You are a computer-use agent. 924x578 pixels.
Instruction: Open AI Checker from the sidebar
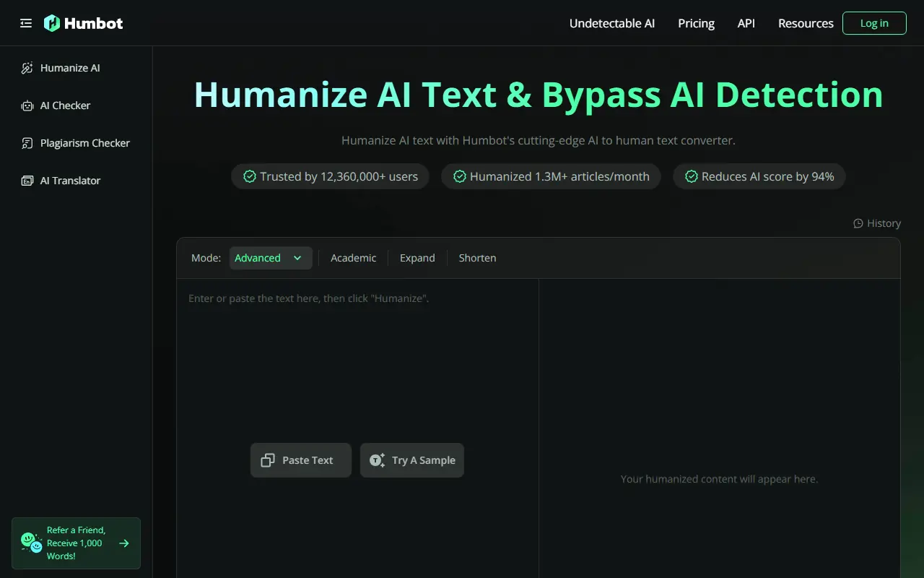tap(64, 105)
